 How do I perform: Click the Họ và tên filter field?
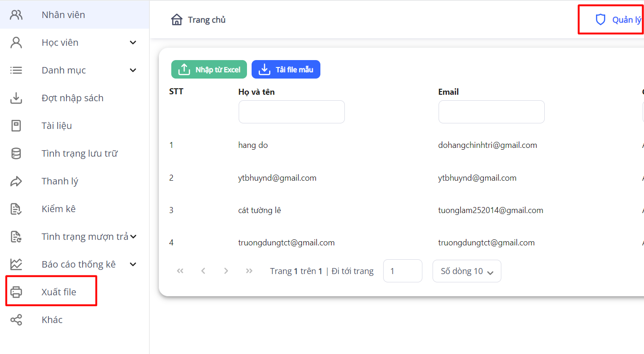click(x=291, y=112)
